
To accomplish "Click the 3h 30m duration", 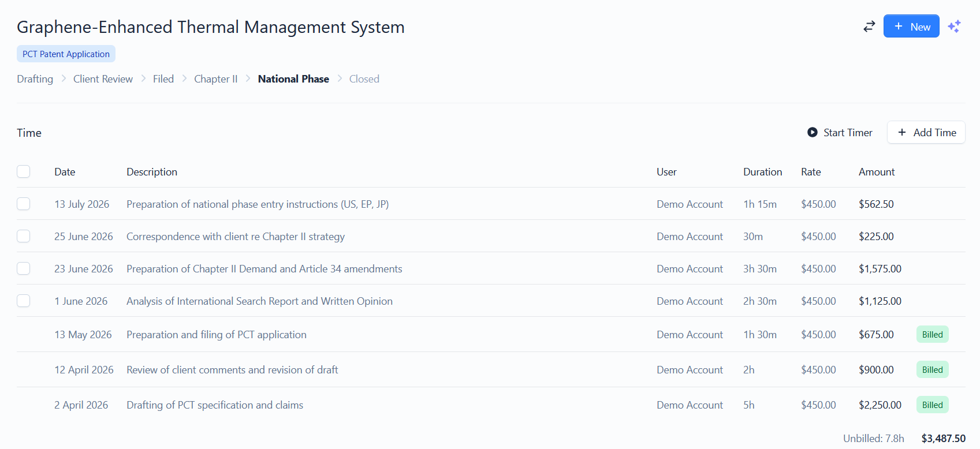I will coord(760,269).
